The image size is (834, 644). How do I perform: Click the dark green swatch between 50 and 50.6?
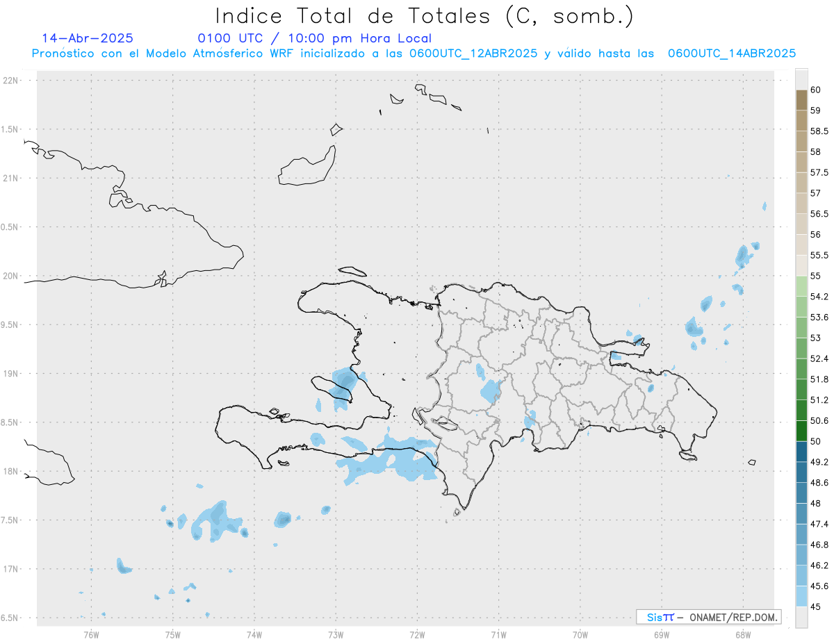tap(801, 431)
